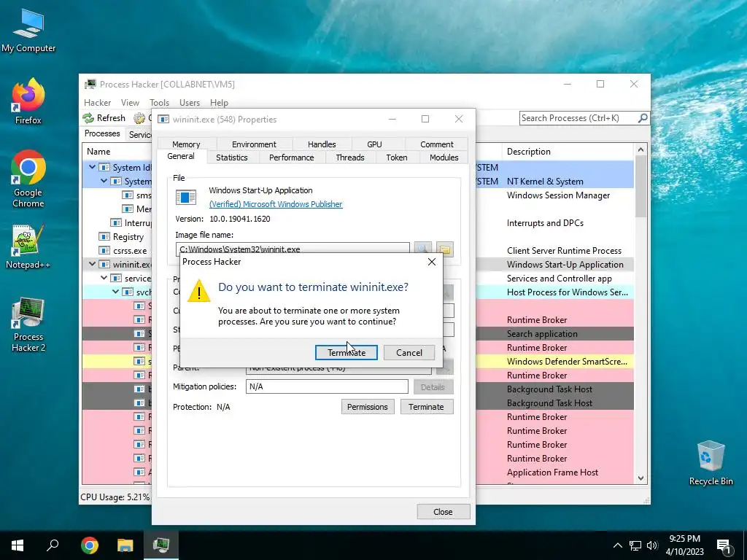
Task: Open the GPU tab
Action: 374,144
